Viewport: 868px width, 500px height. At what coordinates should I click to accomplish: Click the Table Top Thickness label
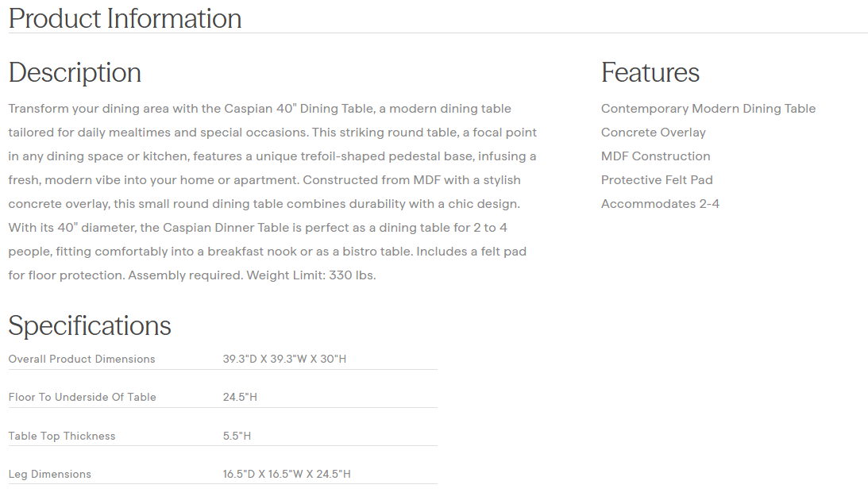click(62, 436)
